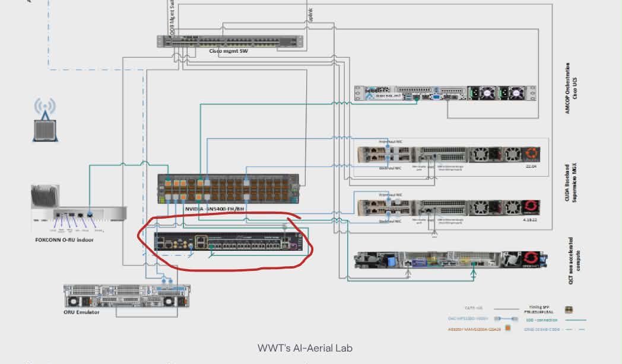Click the 'Backhaul NIC' label on the lower Supermicro server
The image size is (622, 364).
click(390, 221)
